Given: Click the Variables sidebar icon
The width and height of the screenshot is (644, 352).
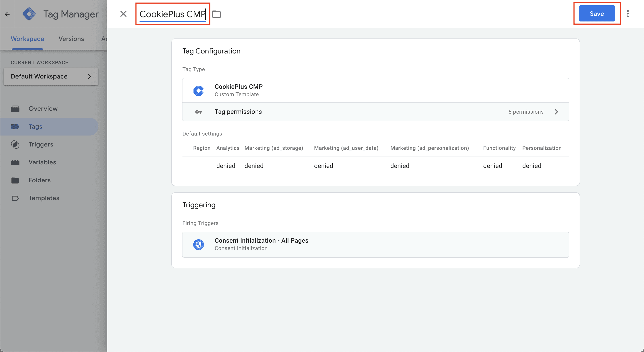Looking at the screenshot, I should pyautogui.click(x=15, y=162).
